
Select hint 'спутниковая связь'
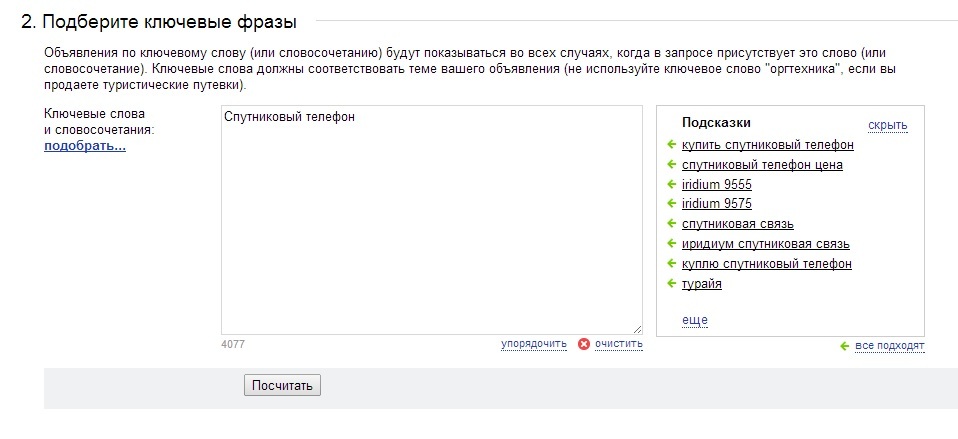(x=738, y=224)
